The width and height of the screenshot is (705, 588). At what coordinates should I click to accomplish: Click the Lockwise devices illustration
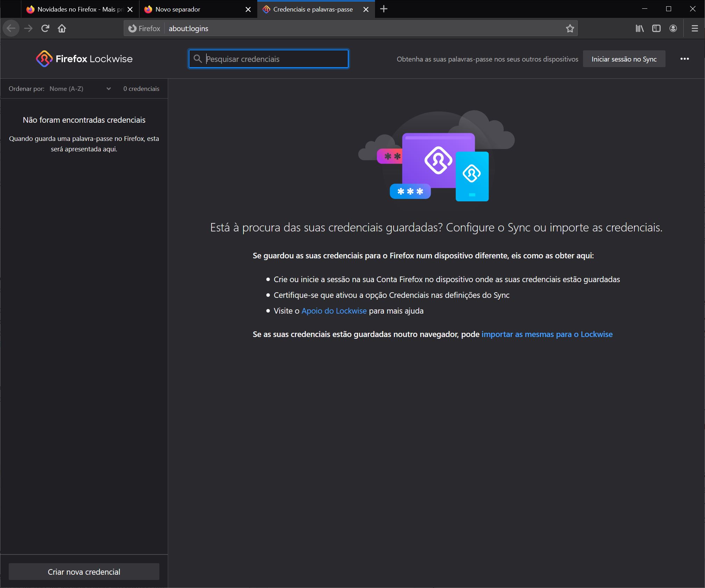point(436,156)
